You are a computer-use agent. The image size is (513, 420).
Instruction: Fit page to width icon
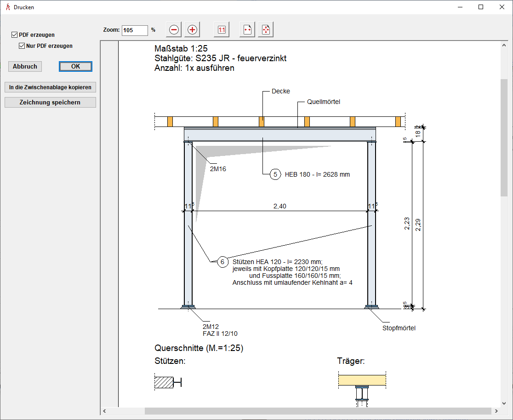pyautogui.click(x=247, y=30)
